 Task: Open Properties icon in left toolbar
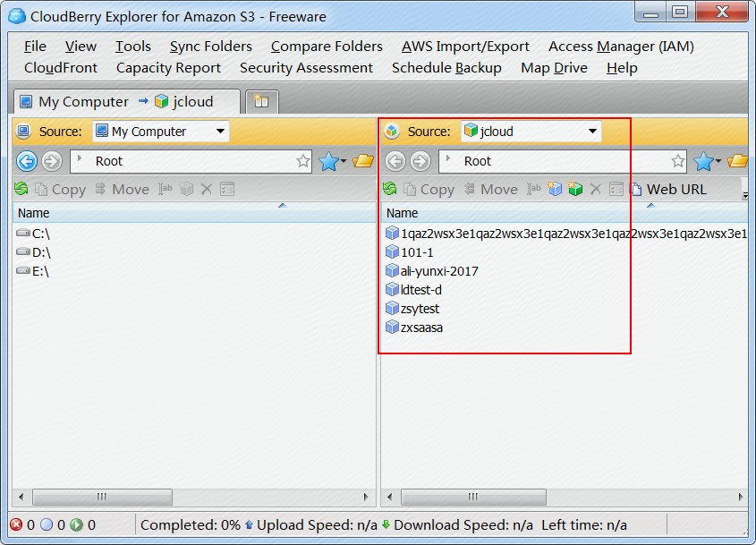pyautogui.click(x=227, y=189)
